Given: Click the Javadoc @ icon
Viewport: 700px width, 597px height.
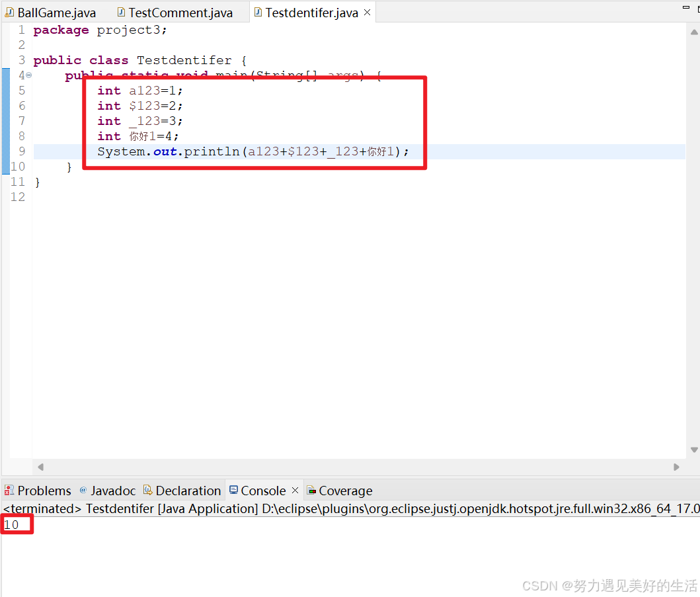Looking at the screenshot, I should (83, 491).
